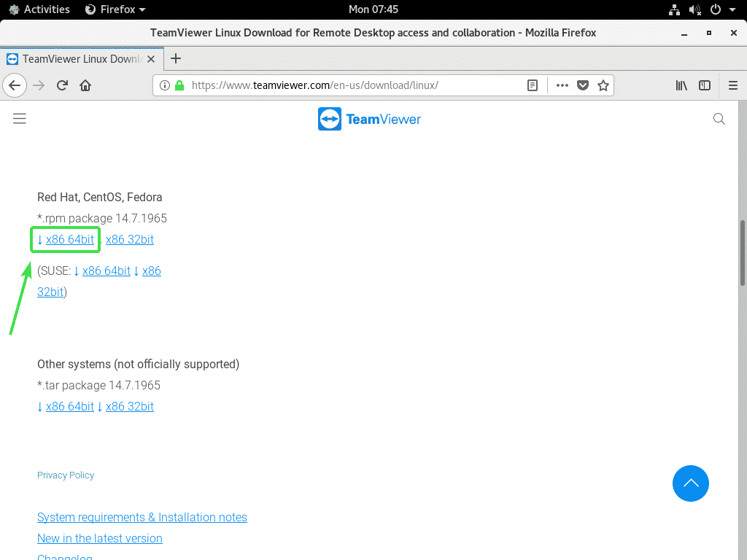
Task: Open the Firefox hamburger application menu
Action: 733,85
